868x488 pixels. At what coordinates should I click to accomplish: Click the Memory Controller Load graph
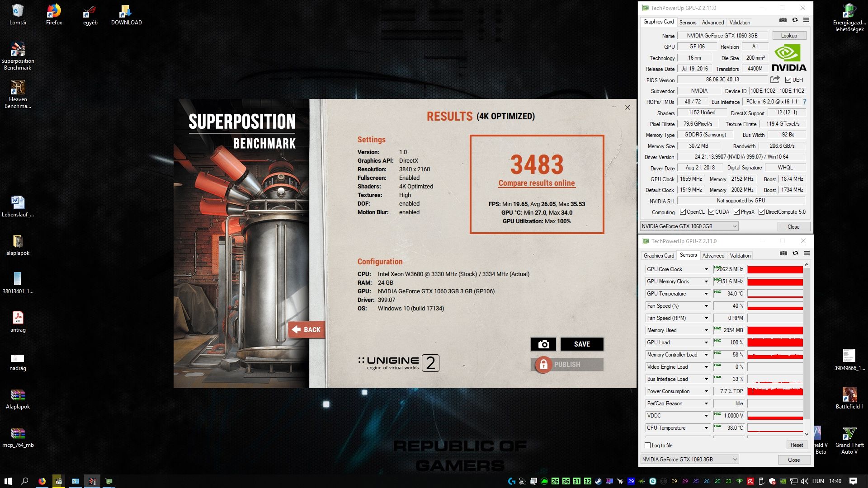(775, 355)
